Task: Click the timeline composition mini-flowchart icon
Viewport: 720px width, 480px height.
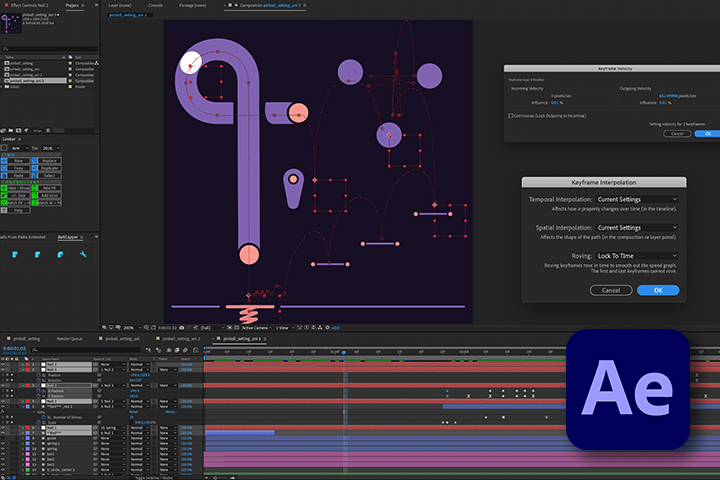Action: click(148, 350)
